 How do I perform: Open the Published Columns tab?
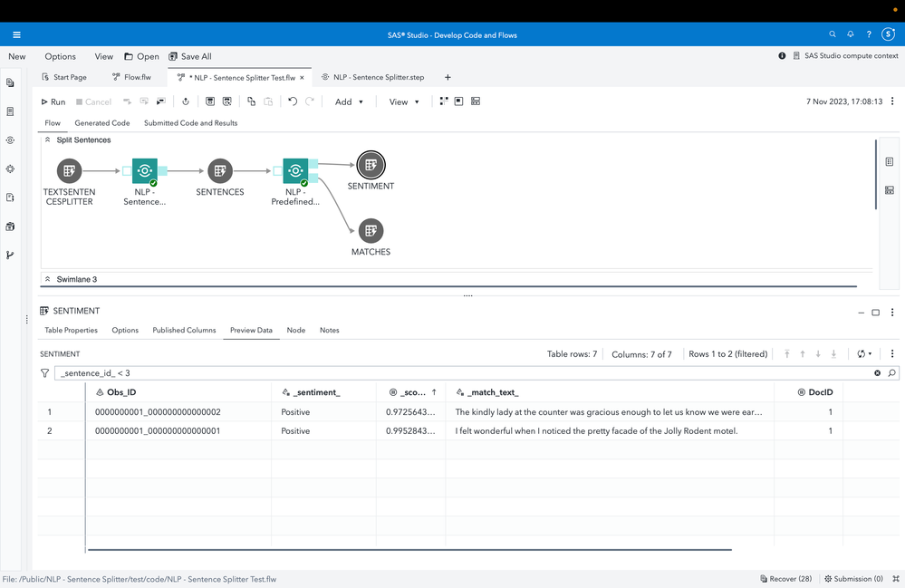click(184, 331)
